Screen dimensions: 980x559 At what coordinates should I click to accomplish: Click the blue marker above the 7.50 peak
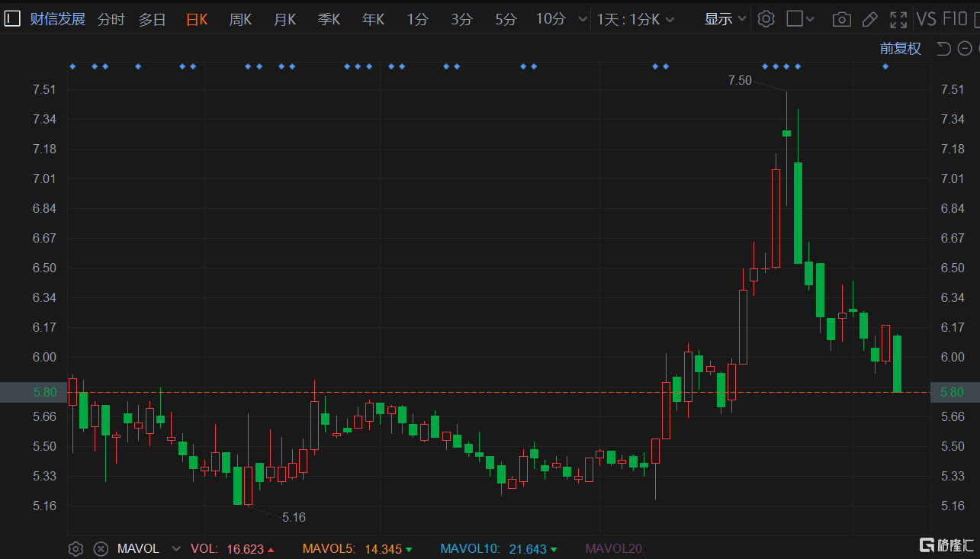tap(786, 66)
